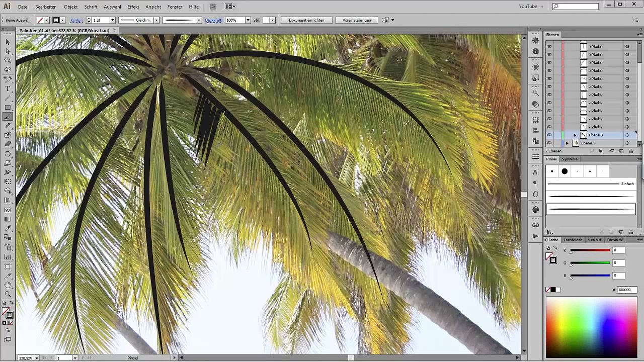Image resolution: width=644 pixels, height=362 pixels.
Task: Switch to the Farbfelder tab
Action: (x=573, y=240)
